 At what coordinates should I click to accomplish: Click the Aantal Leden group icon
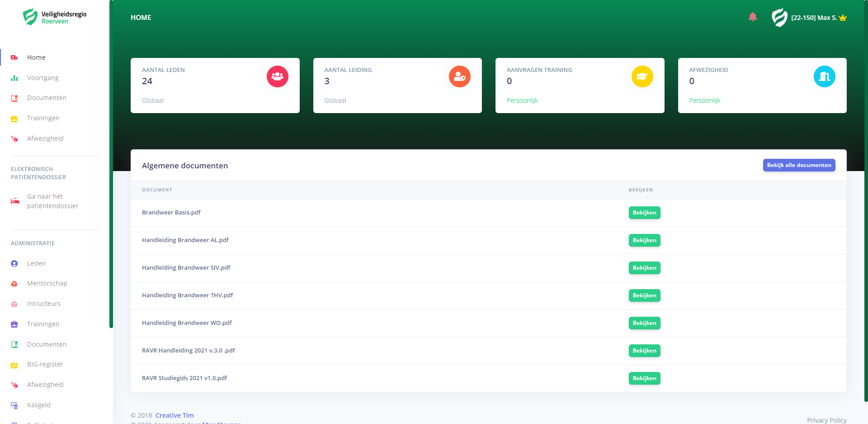click(277, 76)
